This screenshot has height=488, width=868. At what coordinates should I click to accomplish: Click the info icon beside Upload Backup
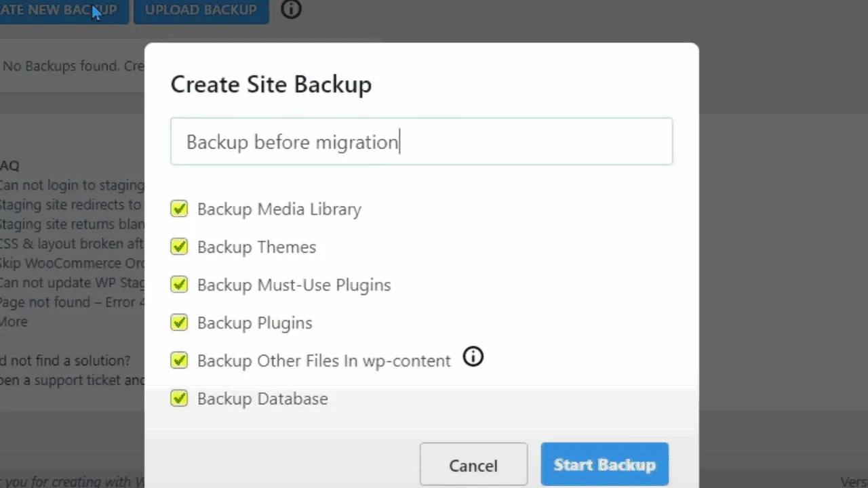tap(291, 9)
